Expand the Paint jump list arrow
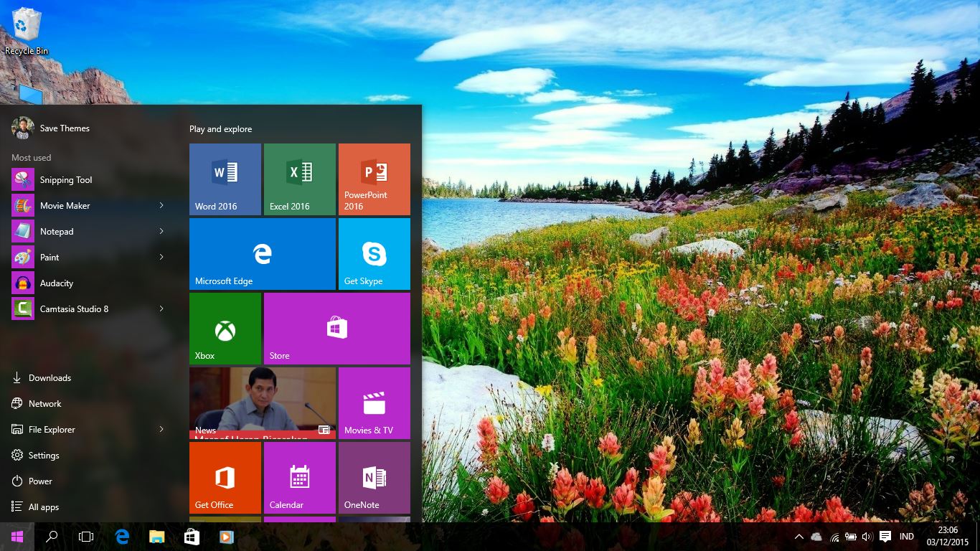980x551 pixels. tap(161, 258)
